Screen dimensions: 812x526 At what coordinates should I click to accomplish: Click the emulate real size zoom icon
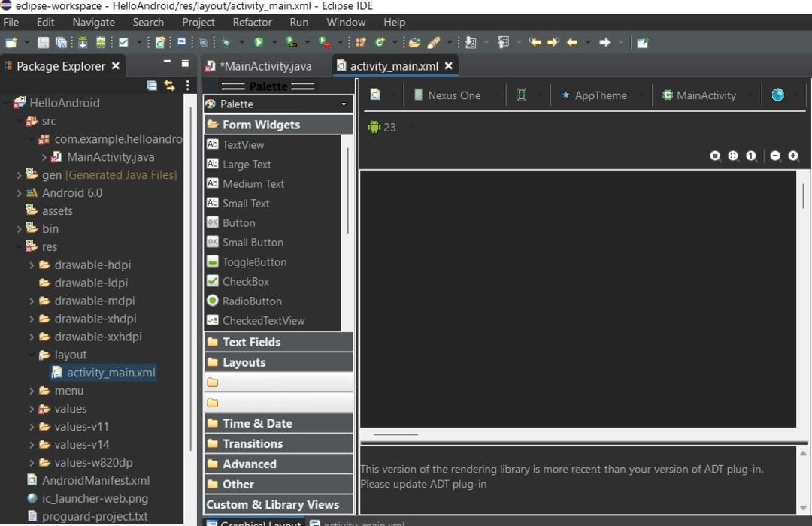pyautogui.click(x=715, y=156)
